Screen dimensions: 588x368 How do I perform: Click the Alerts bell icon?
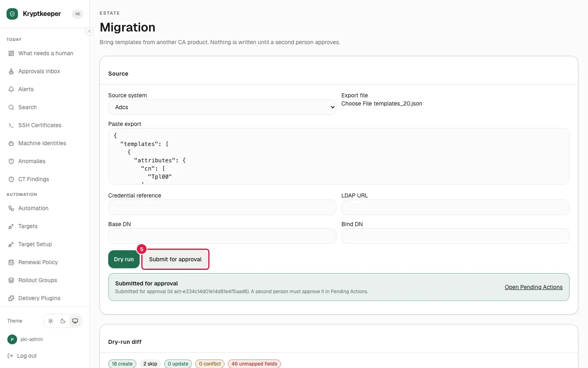[x=11, y=89]
